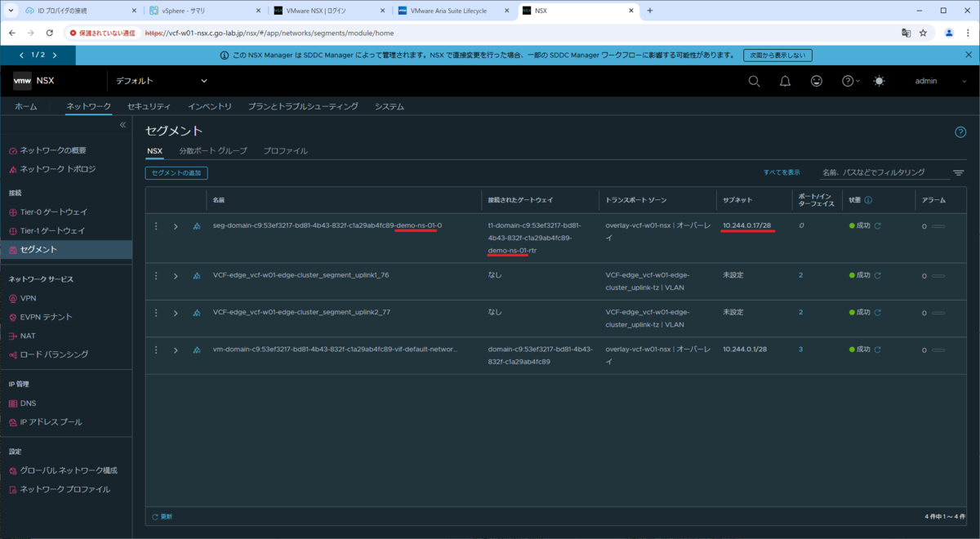Switch to VMware Aria Suite Lifecycle browser tab
980x539 pixels.
452,11
